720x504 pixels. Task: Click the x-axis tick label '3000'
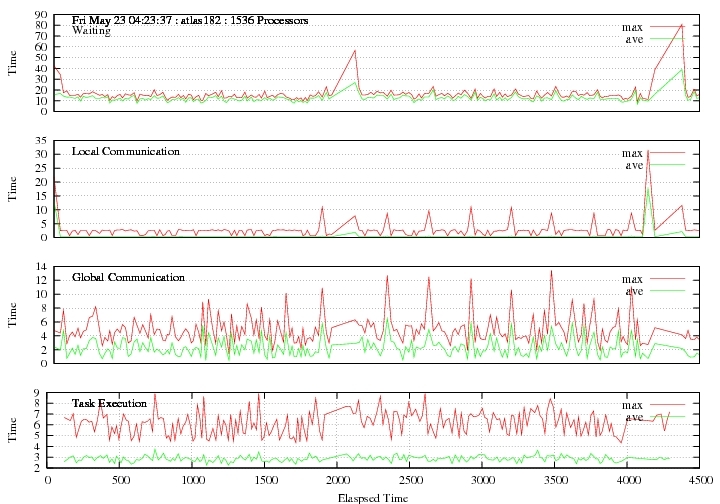483,480
